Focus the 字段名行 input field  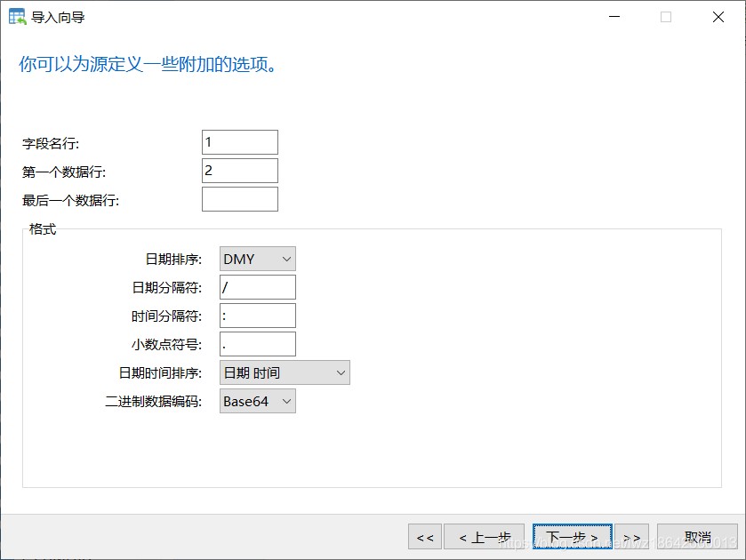pyautogui.click(x=240, y=142)
